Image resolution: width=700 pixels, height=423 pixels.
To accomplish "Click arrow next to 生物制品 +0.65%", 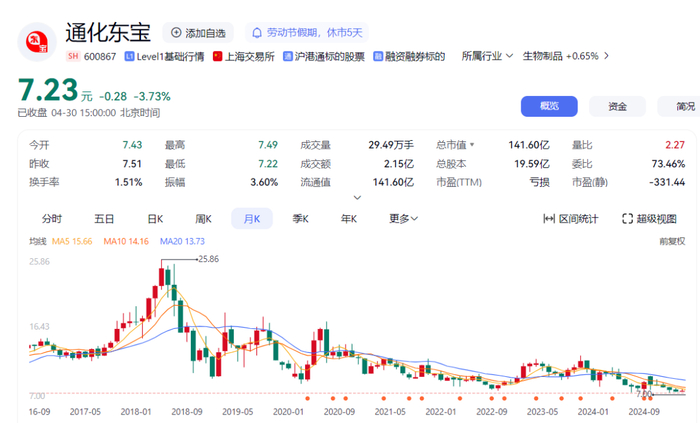I will (606, 56).
